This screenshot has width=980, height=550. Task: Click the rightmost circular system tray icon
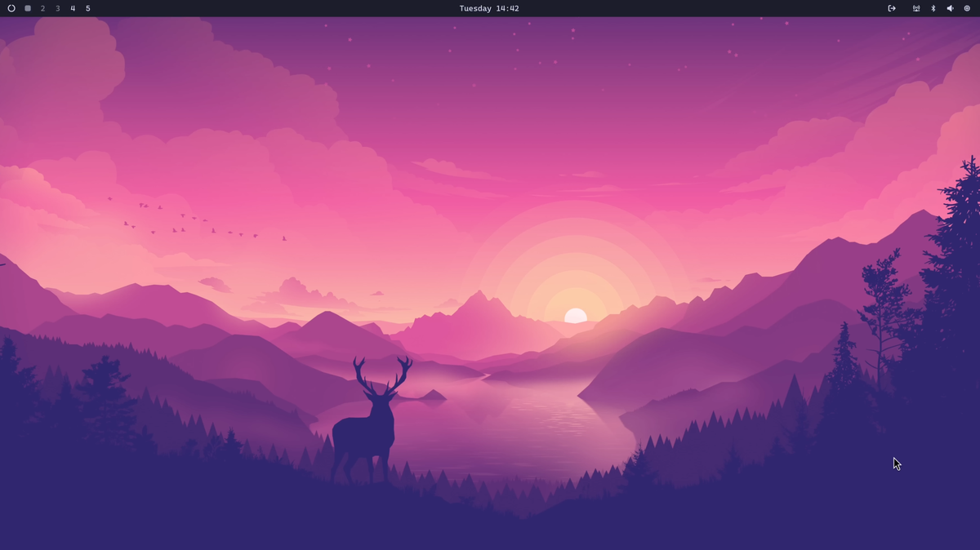click(967, 8)
